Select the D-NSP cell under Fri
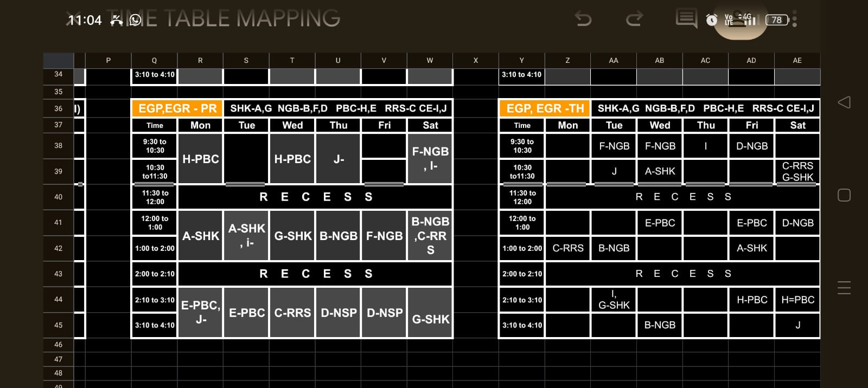The image size is (868, 388). click(x=384, y=313)
